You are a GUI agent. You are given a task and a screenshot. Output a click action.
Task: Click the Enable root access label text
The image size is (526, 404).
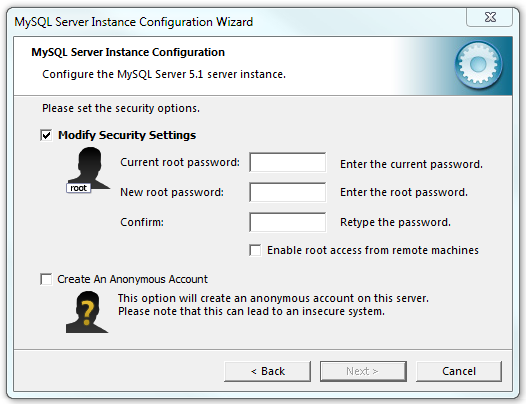pyautogui.click(x=373, y=250)
